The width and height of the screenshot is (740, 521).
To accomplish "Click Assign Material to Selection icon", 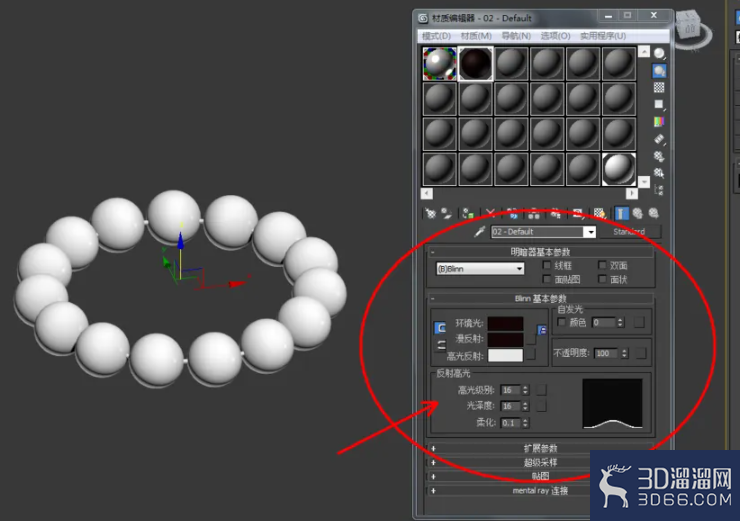I will (x=468, y=213).
